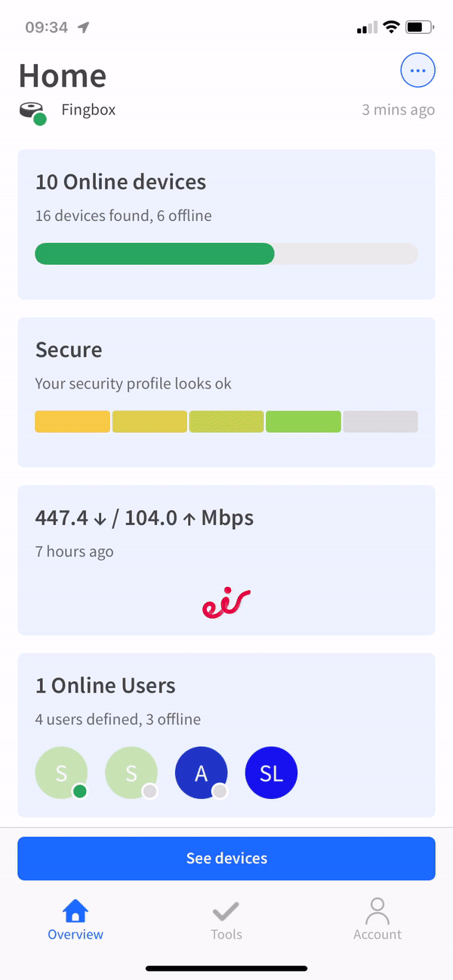Screen dimensions: 453x980
Task: Tap the Fingbox device icon next to Home
Action: 32,109
